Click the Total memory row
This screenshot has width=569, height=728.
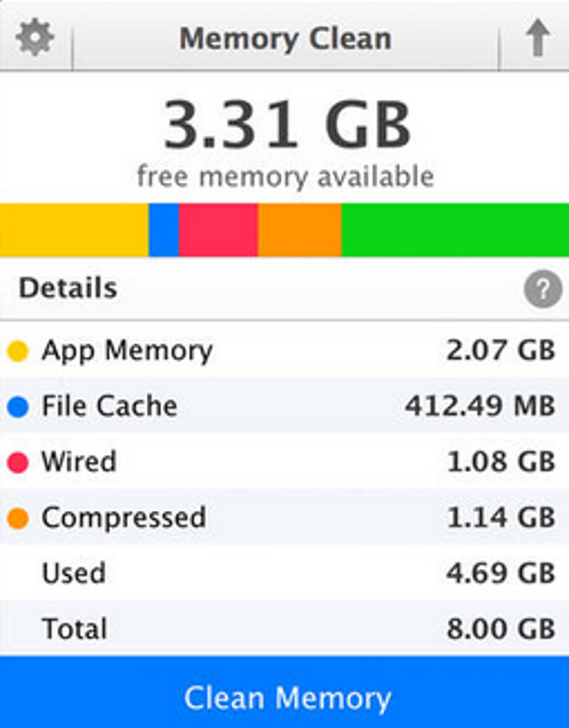(284, 629)
